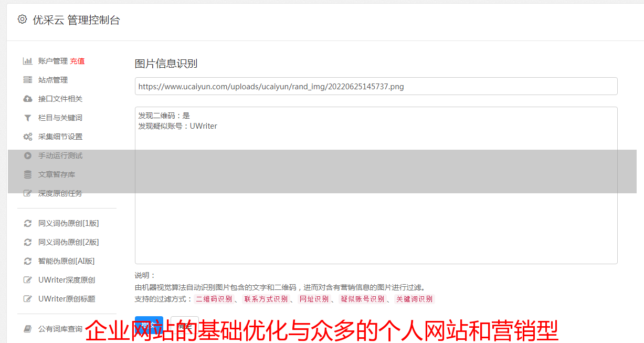Viewport: 644px width, 343px height.
Task: Click the 二维码识别 tag
Action: coord(214,299)
